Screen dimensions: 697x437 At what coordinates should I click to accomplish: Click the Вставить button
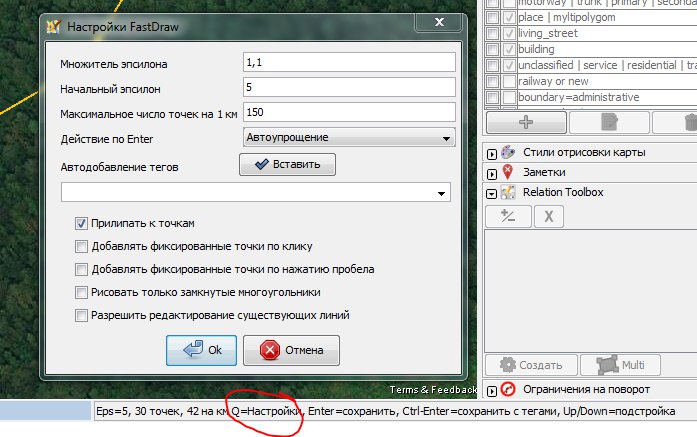pyautogui.click(x=287, y=164)
